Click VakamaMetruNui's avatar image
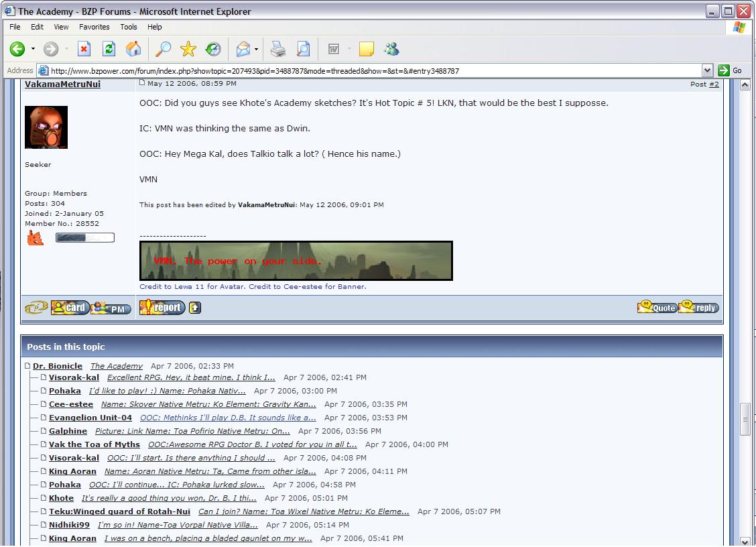The height and width of the screenshot is (547, 756). pos(46,127)
